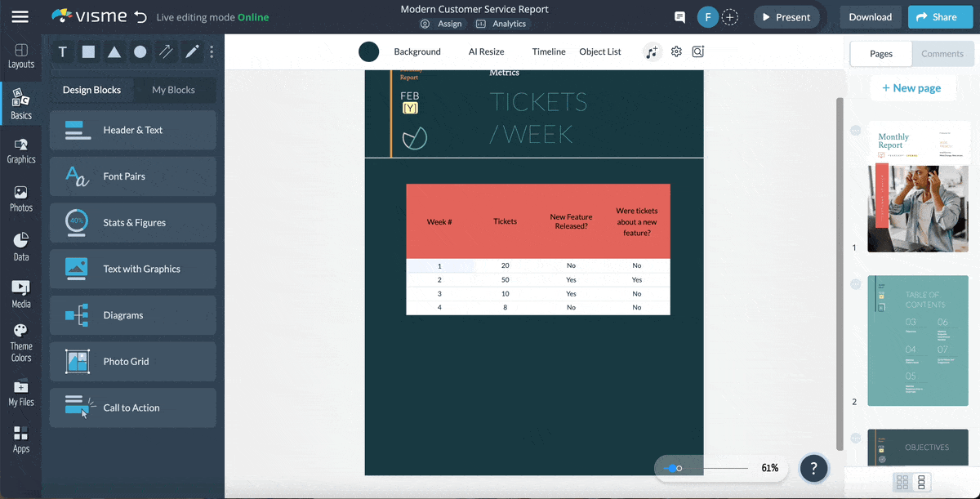Click the Download button
The image size is (980, 499).
(870, 17)
